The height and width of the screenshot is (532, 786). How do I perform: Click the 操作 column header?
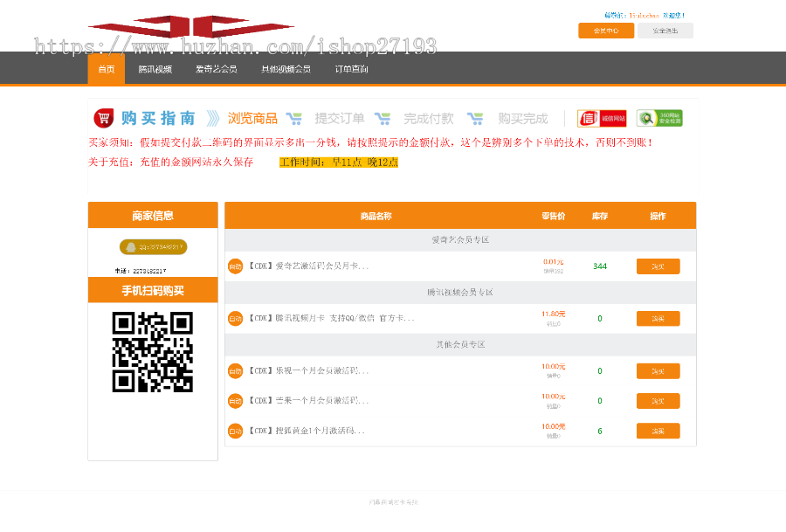click(x=658, y=216)
